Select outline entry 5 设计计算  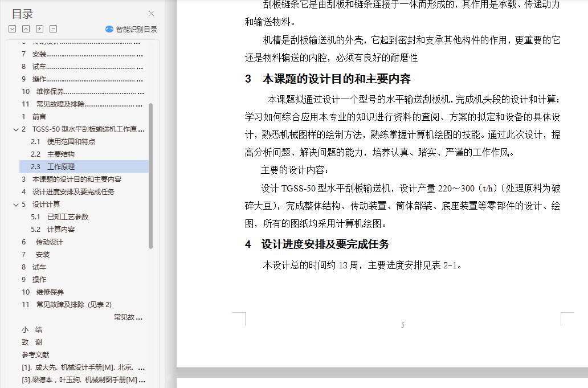coord(40,205)
